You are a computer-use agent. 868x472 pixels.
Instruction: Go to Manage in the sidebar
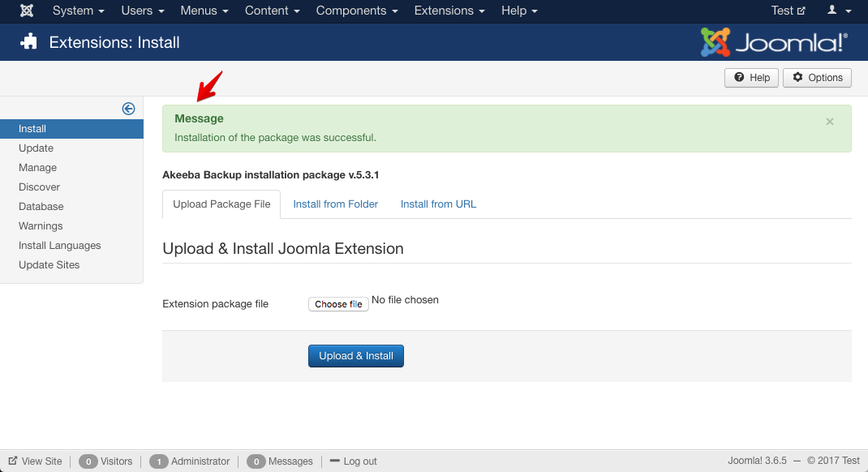[x=38, y=168]
